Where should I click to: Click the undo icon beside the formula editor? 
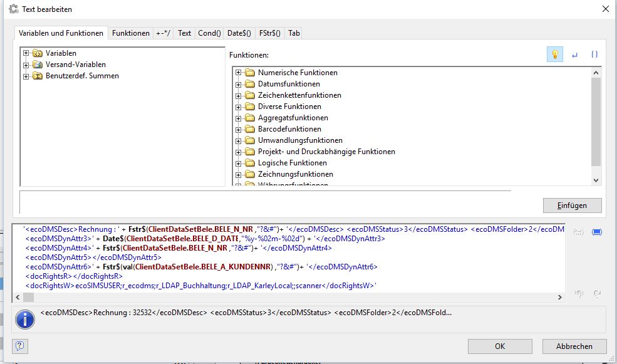(578, 294)
